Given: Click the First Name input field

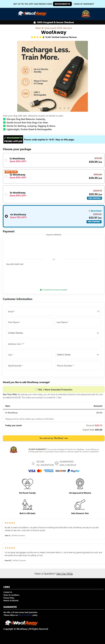Looking at the screenshot, I should click(x=29, y=322).
